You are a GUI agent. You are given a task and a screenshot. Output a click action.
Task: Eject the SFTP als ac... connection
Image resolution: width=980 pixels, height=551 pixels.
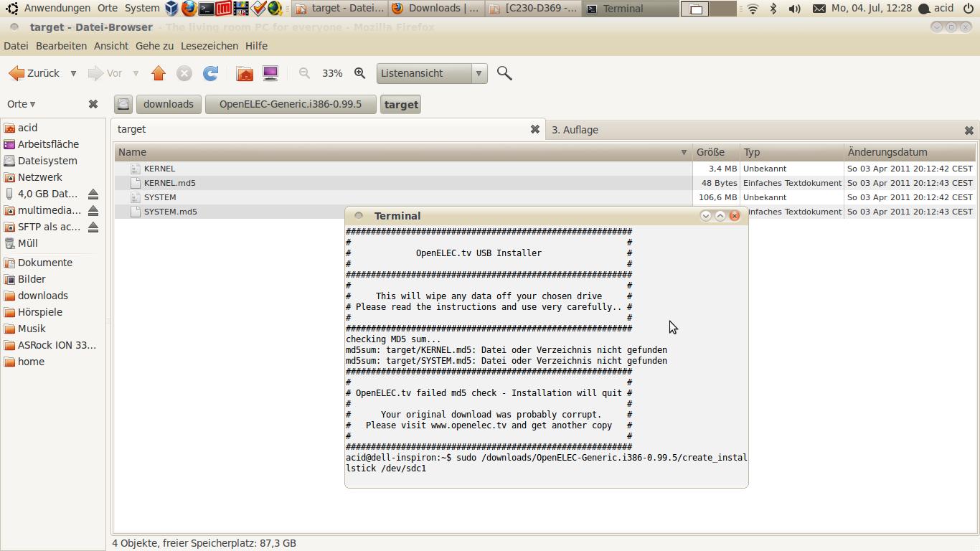[93, 227]
